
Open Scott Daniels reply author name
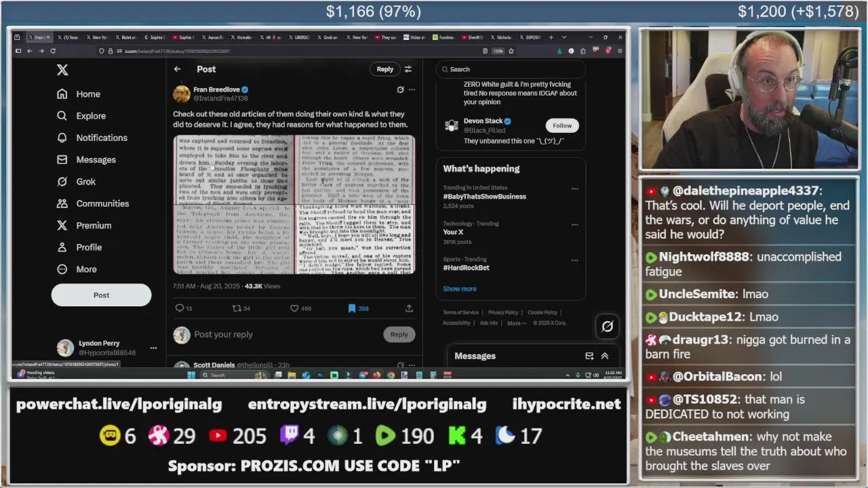click(214, 365)
